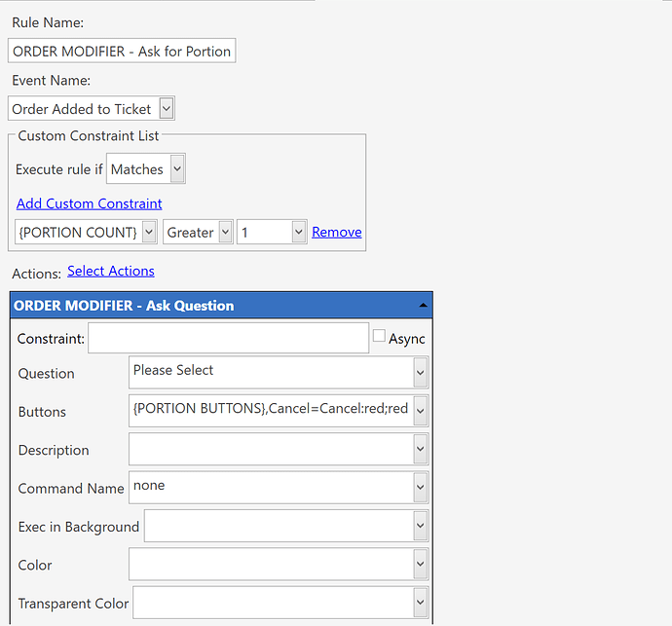Image resolution: width=672 pixels, height=626 pixels.
Task: Remove the PORTION COUNT constraint
Action: pos(336,232)
